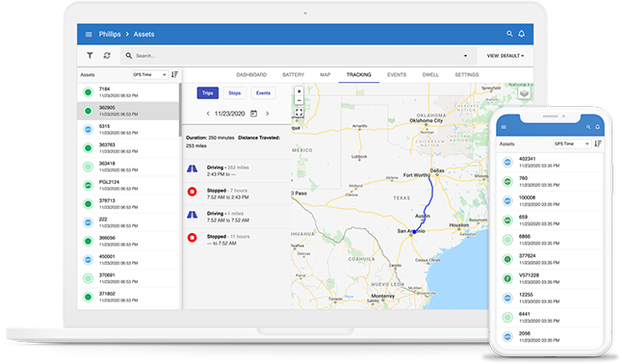Click status icon of asset 5315
Screen dimensions: 622x364
pos(88,129)
